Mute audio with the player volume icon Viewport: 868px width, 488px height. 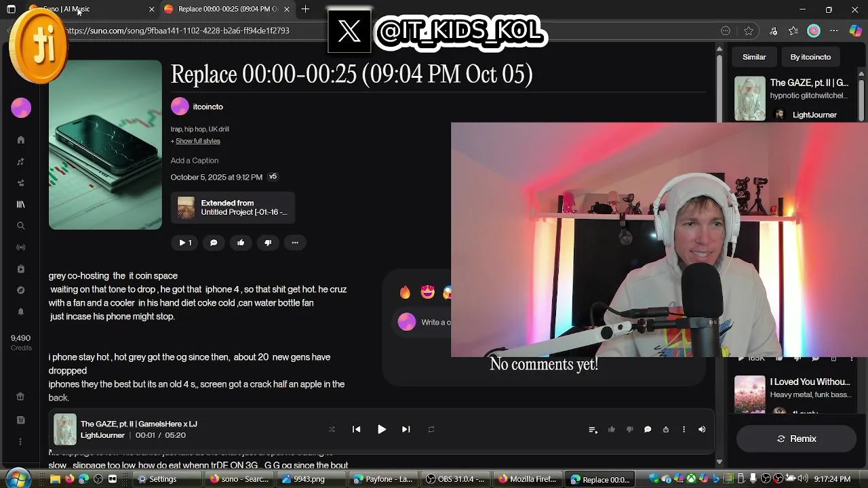tap(702, 430)
